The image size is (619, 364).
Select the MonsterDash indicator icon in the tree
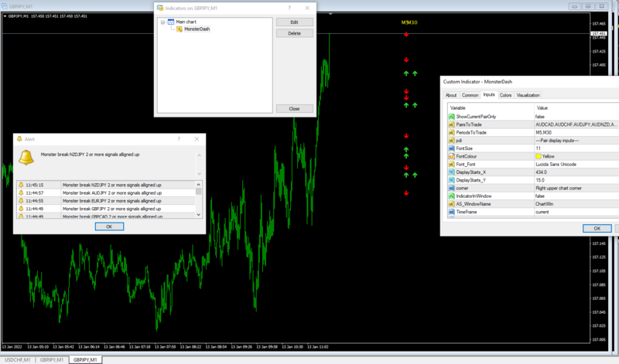[180, 29]
